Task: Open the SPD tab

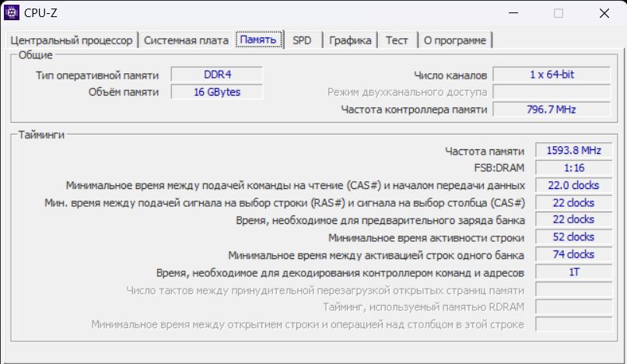Action: click(302, 40)
